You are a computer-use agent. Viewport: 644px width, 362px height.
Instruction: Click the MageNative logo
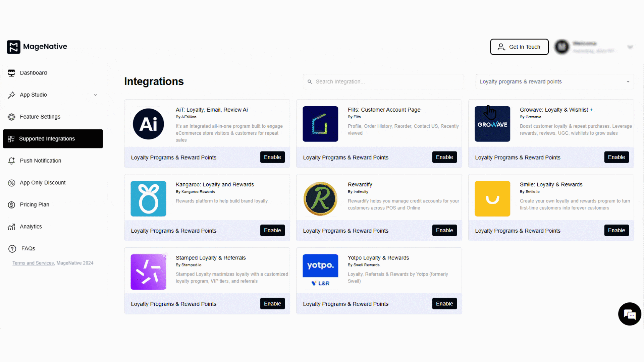click(37, 47)
